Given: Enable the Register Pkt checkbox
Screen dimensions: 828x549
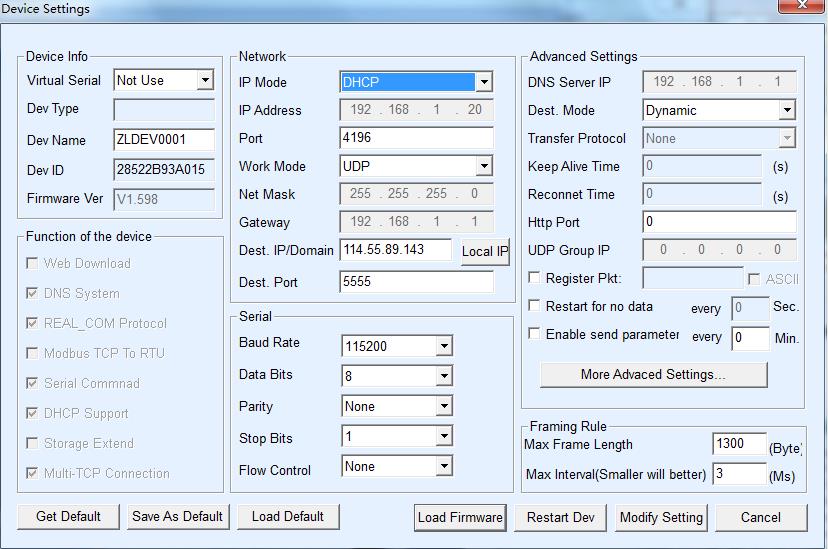Looking at the screenshot, I should [535, 278].
